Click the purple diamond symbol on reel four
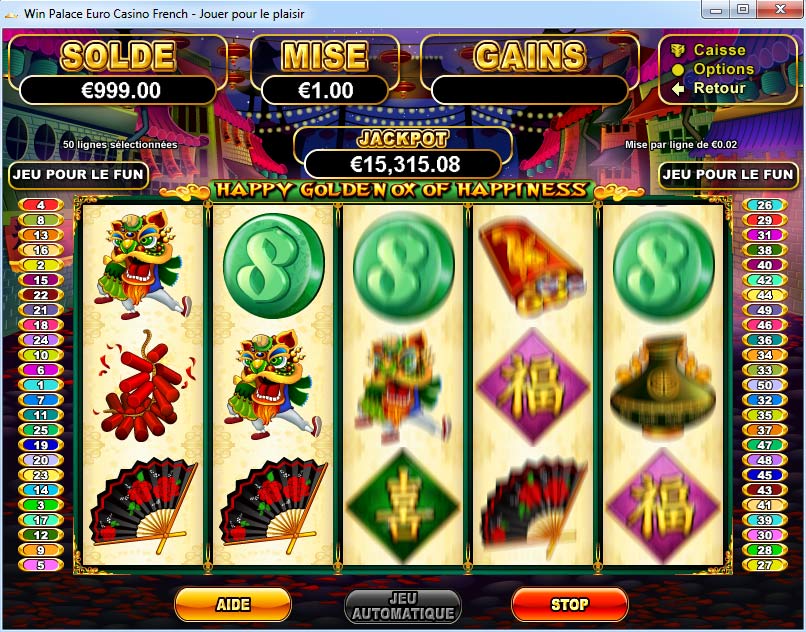This screenshot has height=632, width=806. pos(533,386)
